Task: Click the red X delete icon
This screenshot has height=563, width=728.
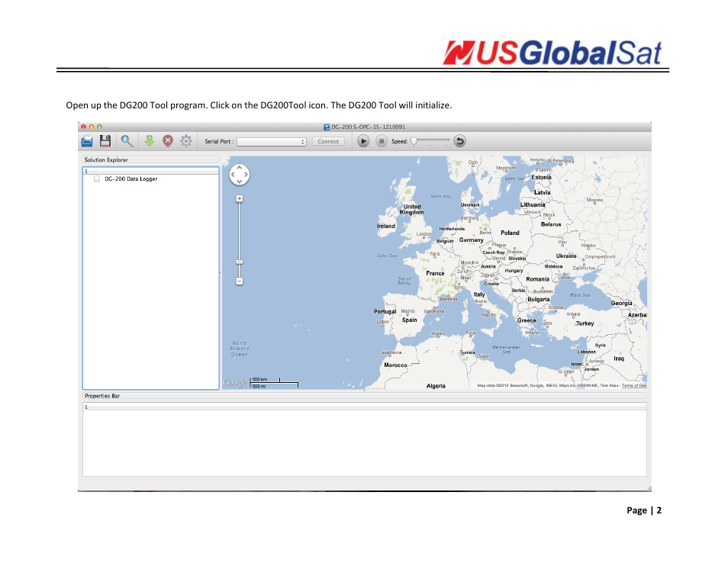Action: pos(168,141)
